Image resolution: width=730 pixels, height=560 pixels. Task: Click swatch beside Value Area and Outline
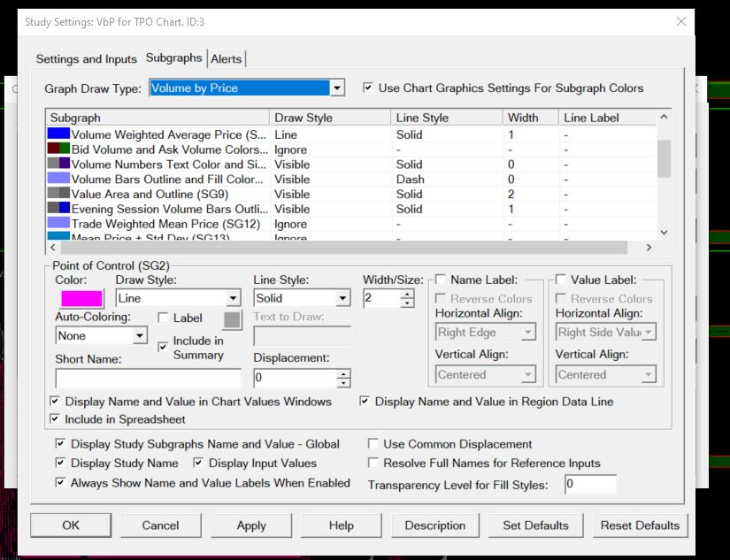coord(58,193)
